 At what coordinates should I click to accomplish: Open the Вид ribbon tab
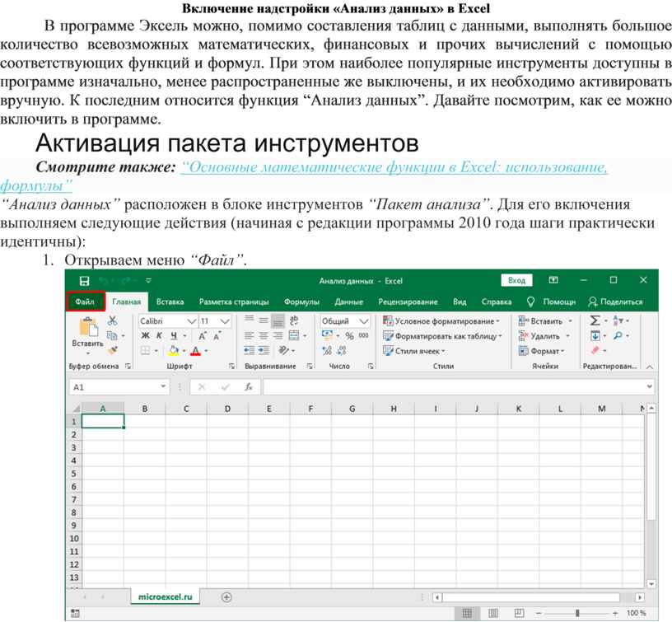460,302
